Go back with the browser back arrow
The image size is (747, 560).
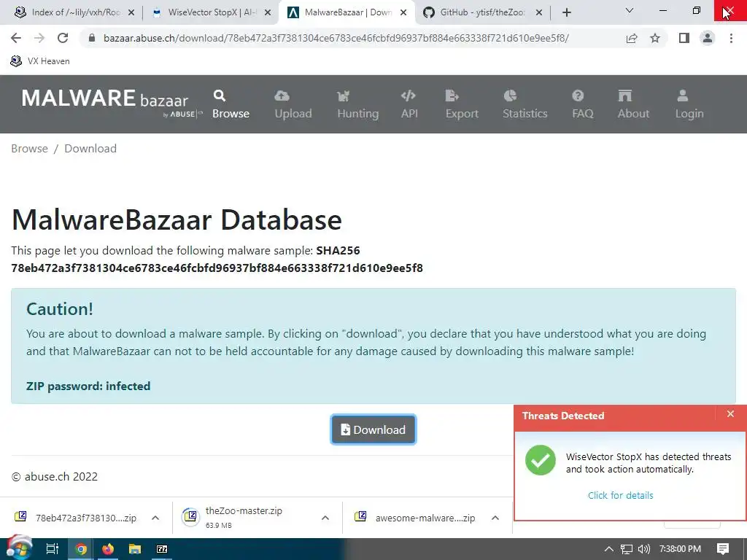pos(16,38)
